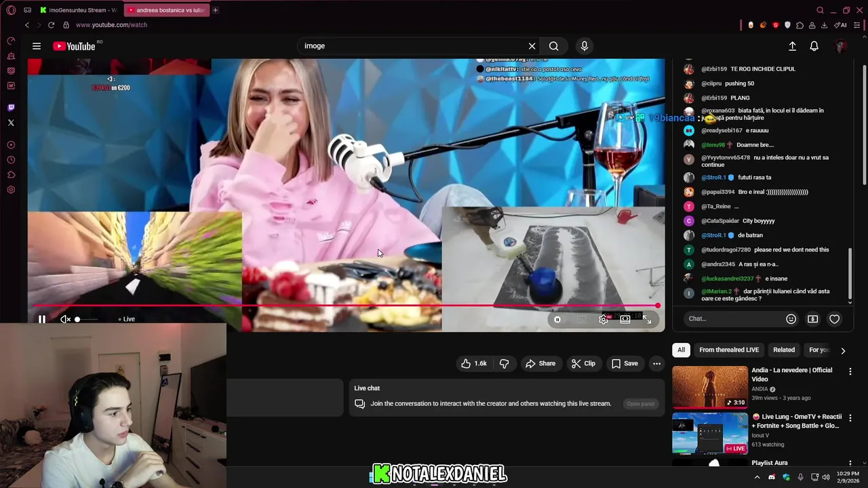This screenshot has height=488, width=868.
Task: Create a Clip of the video
Action: 583,363
